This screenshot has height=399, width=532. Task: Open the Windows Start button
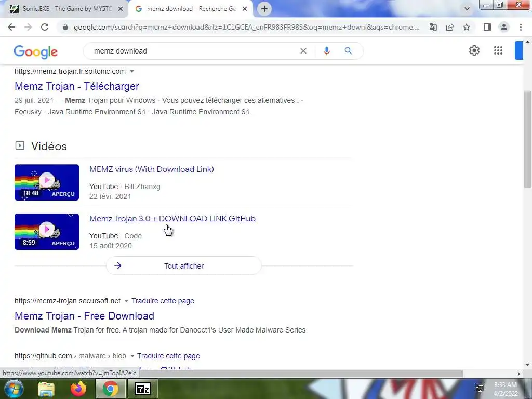coord(13,389)
